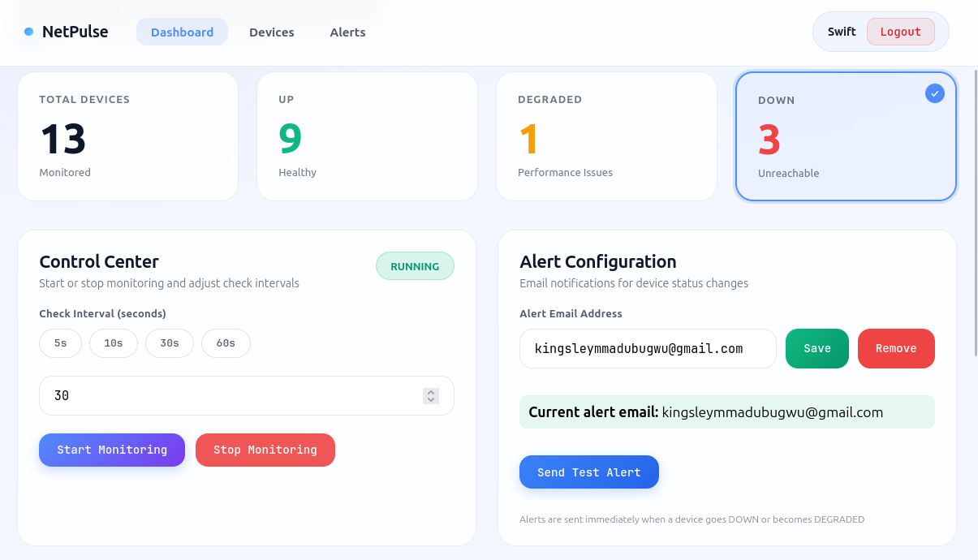
Task: Click Start Monitoring
Action: coord(112,450)
